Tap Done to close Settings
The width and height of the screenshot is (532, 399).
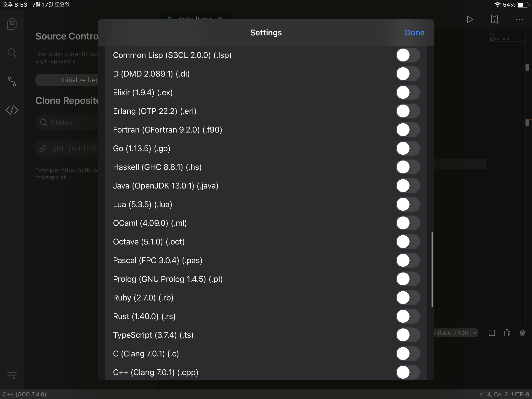[414, 33]
